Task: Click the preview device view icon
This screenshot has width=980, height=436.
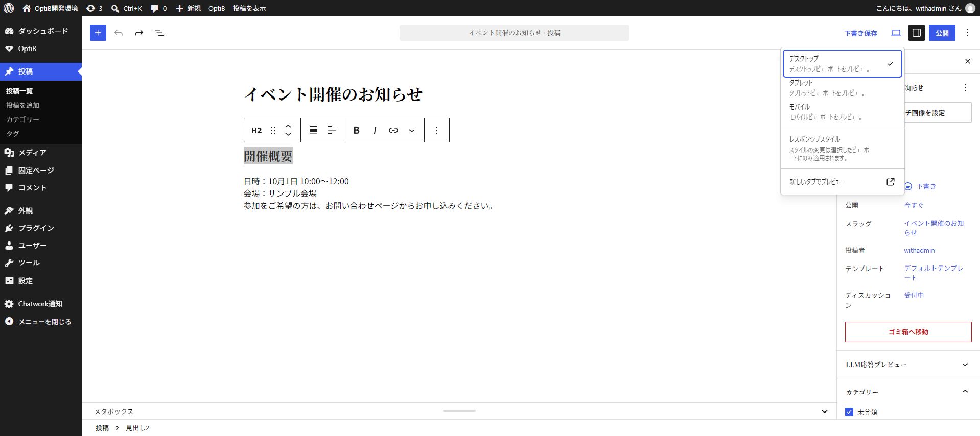Action: (x=896, y=33)
